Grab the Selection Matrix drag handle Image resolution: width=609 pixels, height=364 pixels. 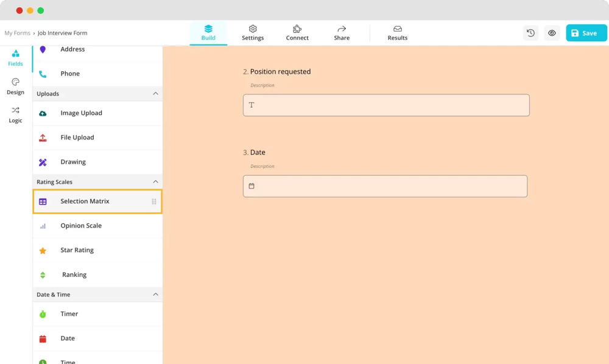point(154,201)
